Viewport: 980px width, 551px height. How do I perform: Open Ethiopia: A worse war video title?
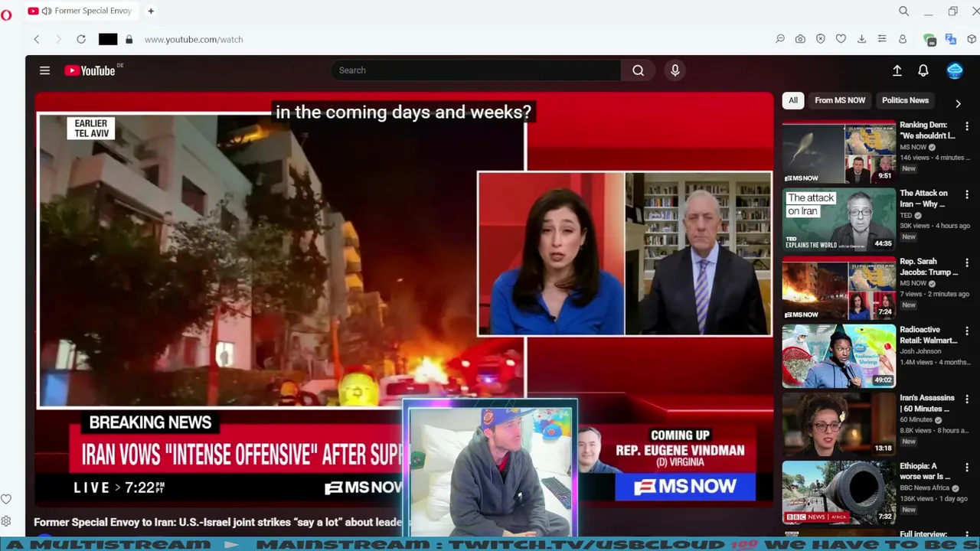pyautogui.click(x=925, y=471)
